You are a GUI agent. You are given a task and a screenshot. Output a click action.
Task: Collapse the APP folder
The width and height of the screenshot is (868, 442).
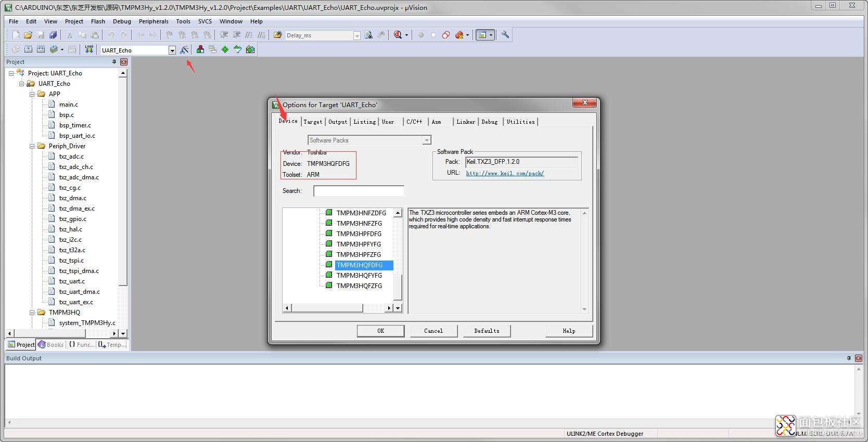pos(32,94)
